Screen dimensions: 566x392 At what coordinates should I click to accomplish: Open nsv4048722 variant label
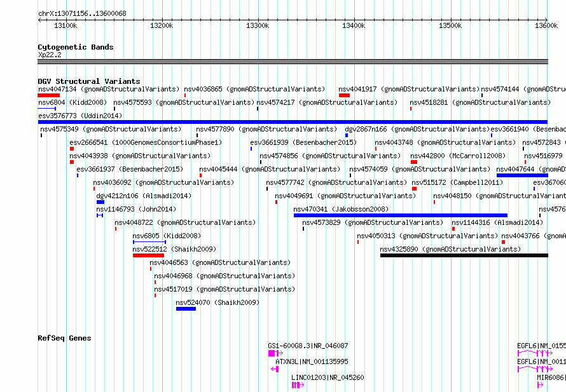tap(185, 222)
